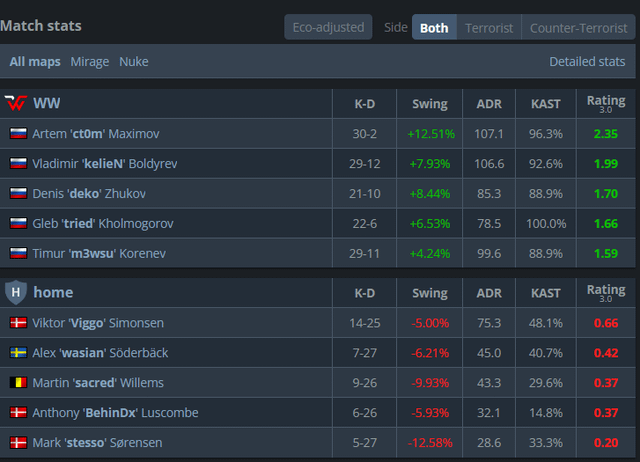Click the Belgian flag beside sacred
Screen dimensions: 640x462
(x=17, y=383)
